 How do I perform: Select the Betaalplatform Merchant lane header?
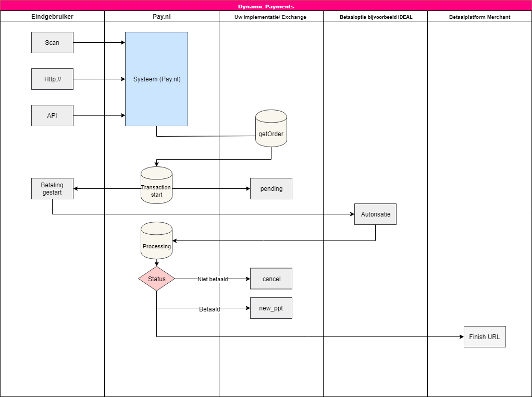coord(479,17)
